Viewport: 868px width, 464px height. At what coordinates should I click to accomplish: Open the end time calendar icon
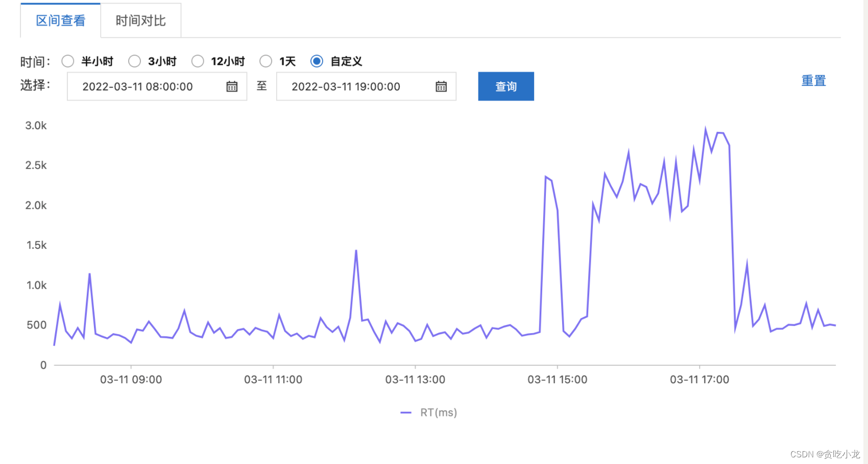(x=441, y=86)
